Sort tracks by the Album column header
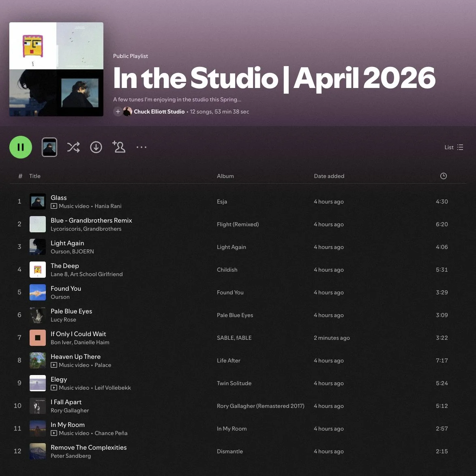 click(x=225, y=176)
